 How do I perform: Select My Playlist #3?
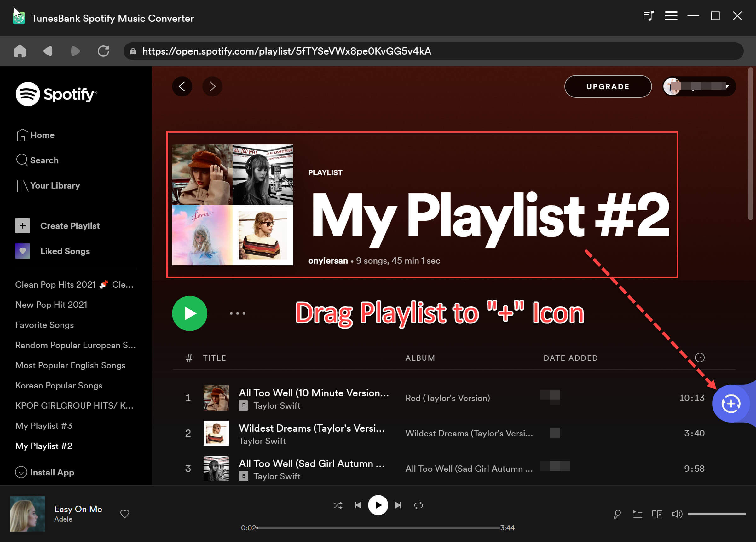[x=44, y=426]
